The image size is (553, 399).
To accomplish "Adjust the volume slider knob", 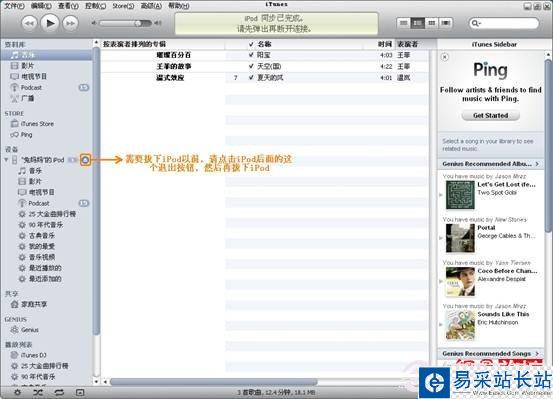I will (138, 23).
